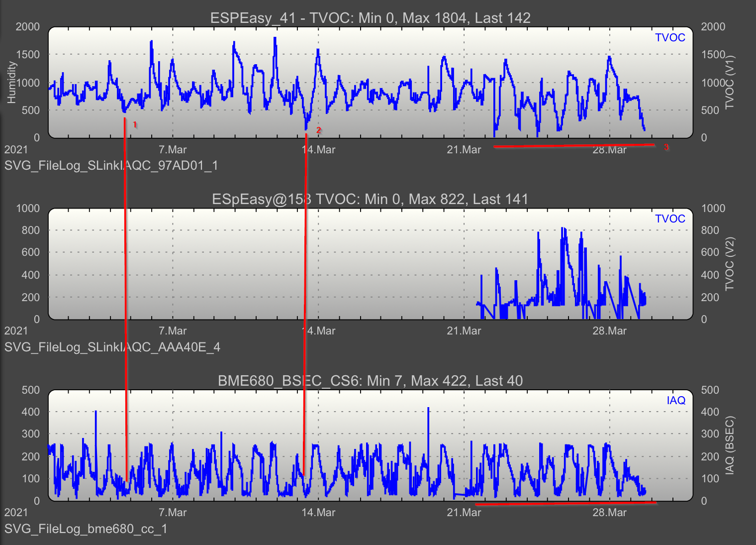Screen dimensions: 756x545
Task: Click 2021 year label under BME680 plot
Action: pos(16,513)
